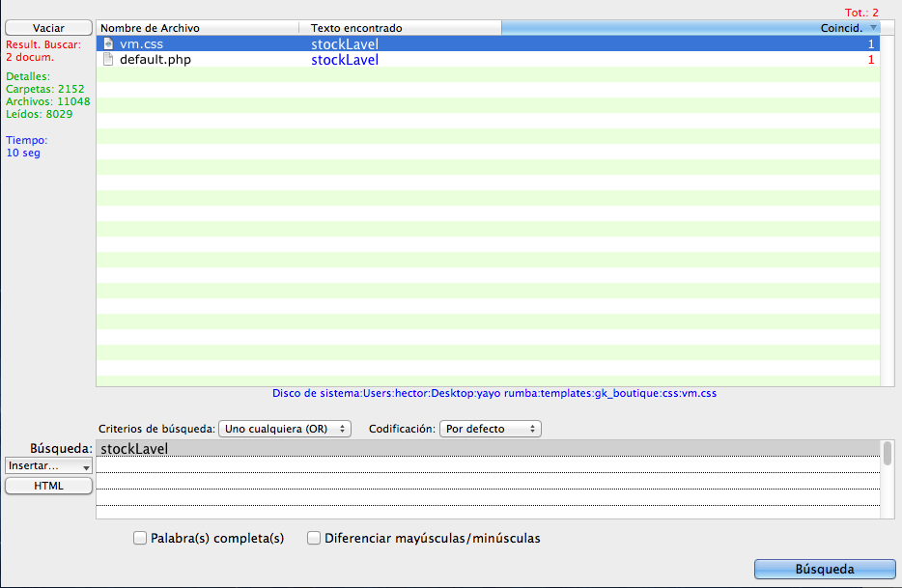Click the stockLavel search field line
The width and height of the screenshot is (902, 588).
coord(488,448)
